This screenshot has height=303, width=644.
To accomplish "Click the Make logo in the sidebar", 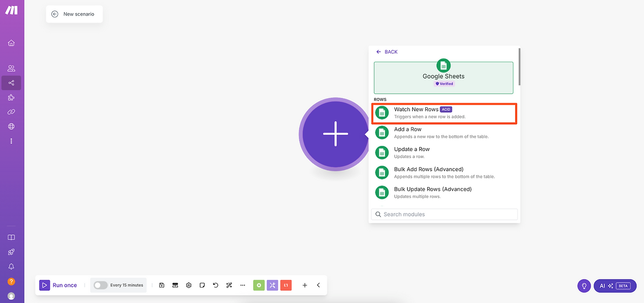I will click(11, 11).
